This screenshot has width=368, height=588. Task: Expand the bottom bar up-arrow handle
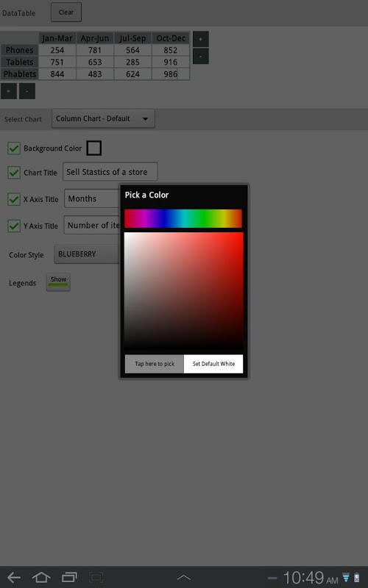183,578
